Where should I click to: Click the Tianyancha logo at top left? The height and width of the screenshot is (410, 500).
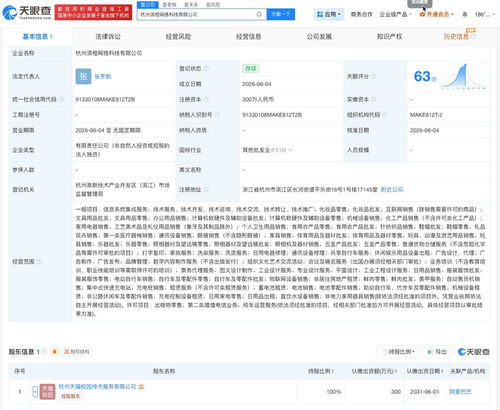click(x=27, y=12)
